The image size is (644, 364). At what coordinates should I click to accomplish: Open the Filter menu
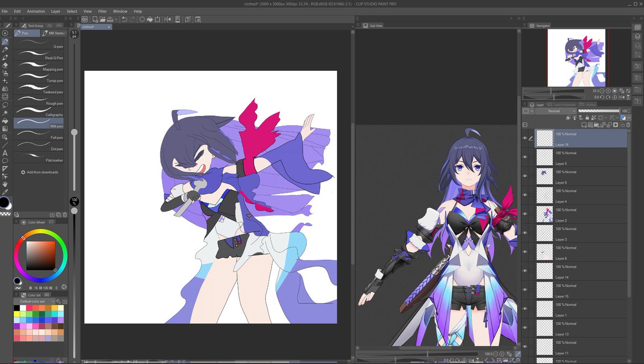pyautogui.click(x=103, y=11)
